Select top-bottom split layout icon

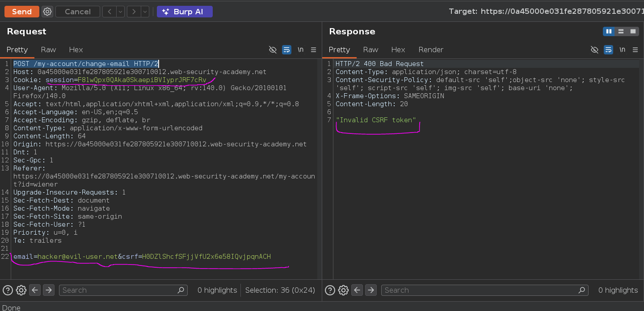(x=621, y=31)
